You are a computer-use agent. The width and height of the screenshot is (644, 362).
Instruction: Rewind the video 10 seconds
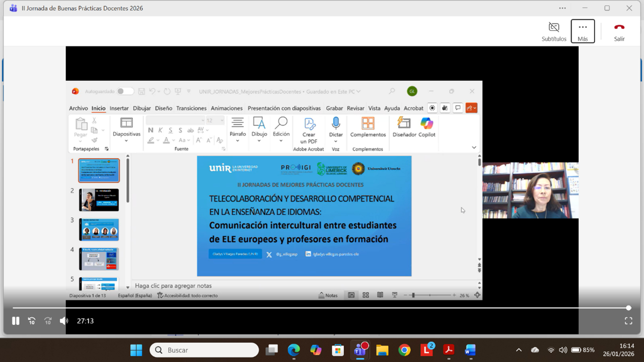[32, 321]
